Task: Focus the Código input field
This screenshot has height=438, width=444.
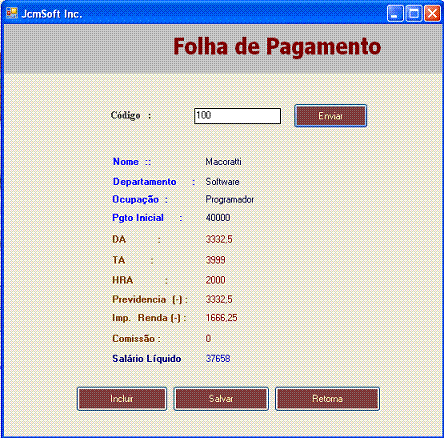Action: coord(237,116)
